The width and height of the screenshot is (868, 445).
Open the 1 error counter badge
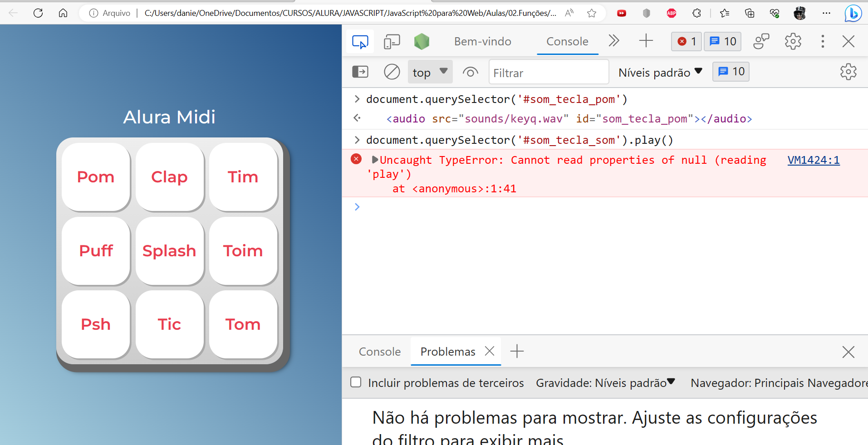pyautogui.click(x=687, y=42)
